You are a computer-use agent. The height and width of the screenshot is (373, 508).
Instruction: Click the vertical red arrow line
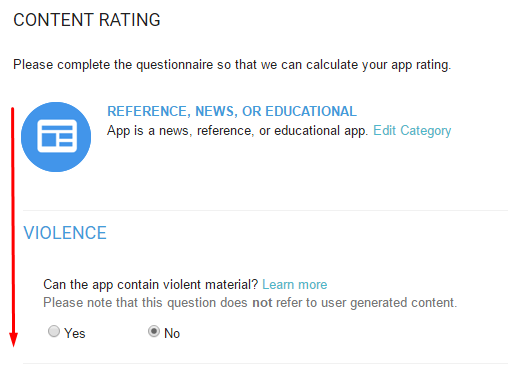click(13, 220)
